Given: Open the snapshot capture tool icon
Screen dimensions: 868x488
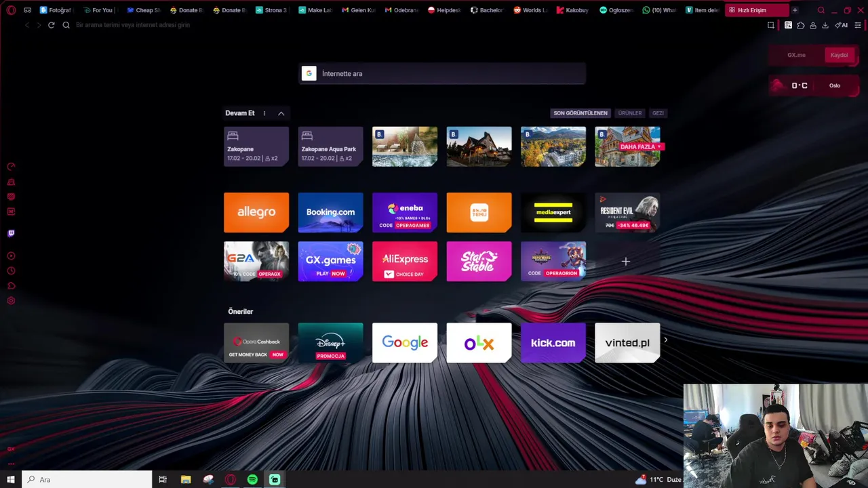Looking at the screenshot, I should coord(771,25).
